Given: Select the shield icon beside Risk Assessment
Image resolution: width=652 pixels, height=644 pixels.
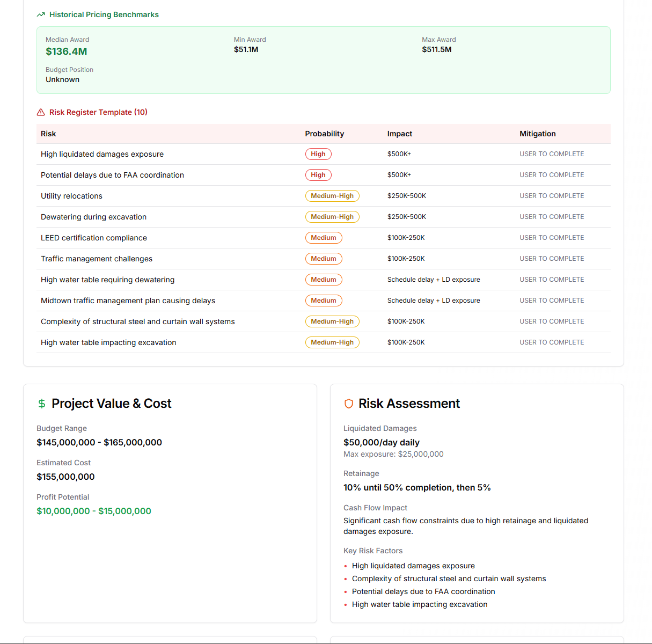Looking at the screenshot, I should point(348,403).
